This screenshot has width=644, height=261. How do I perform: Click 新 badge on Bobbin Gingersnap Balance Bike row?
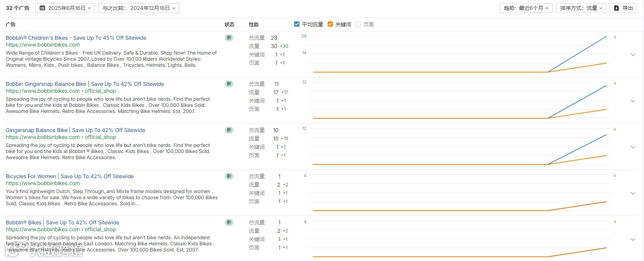(x=229, y=84)
